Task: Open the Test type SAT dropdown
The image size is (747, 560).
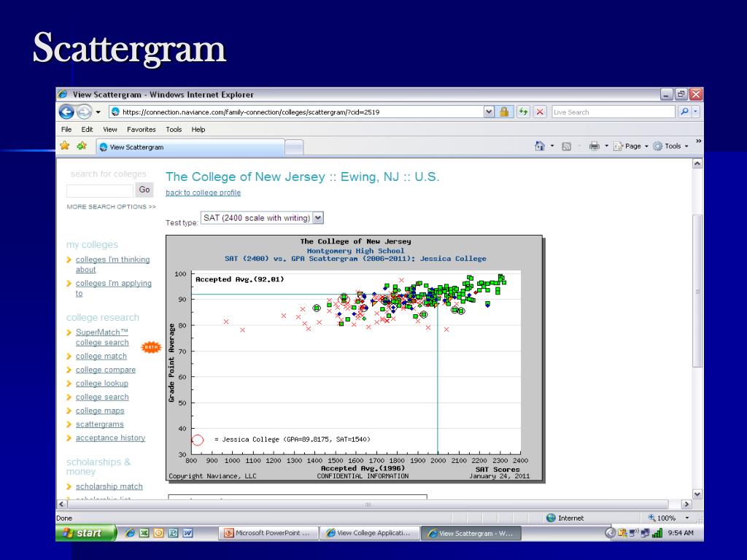Action: 262,217
